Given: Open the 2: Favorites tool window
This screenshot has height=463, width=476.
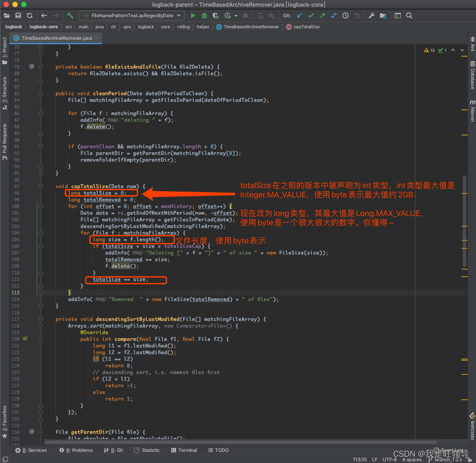Looking at the screenshot, I should pyautogui.click(x=4, y=422).
